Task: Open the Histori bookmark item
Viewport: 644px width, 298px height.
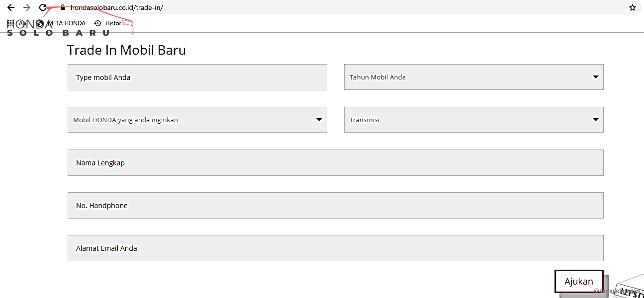Action: [108, 23]
